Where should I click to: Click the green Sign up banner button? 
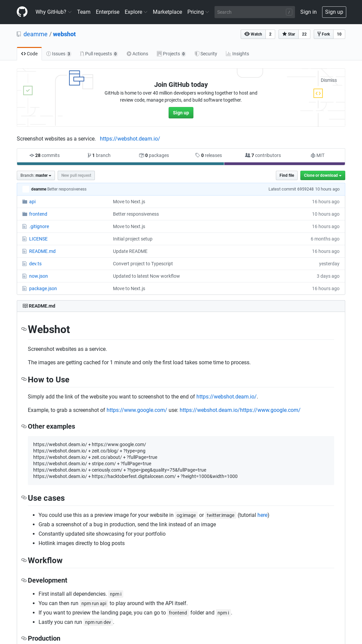pyautogui.click(x=181, y=113)
